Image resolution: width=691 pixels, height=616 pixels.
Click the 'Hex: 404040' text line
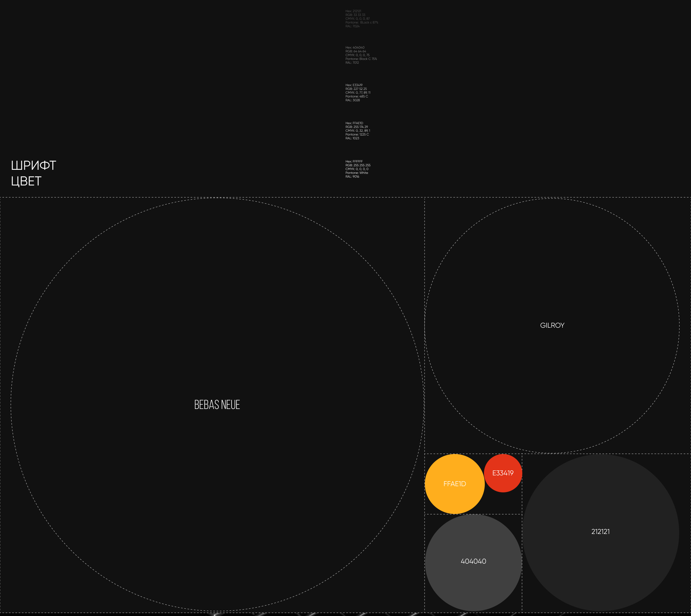355,48
